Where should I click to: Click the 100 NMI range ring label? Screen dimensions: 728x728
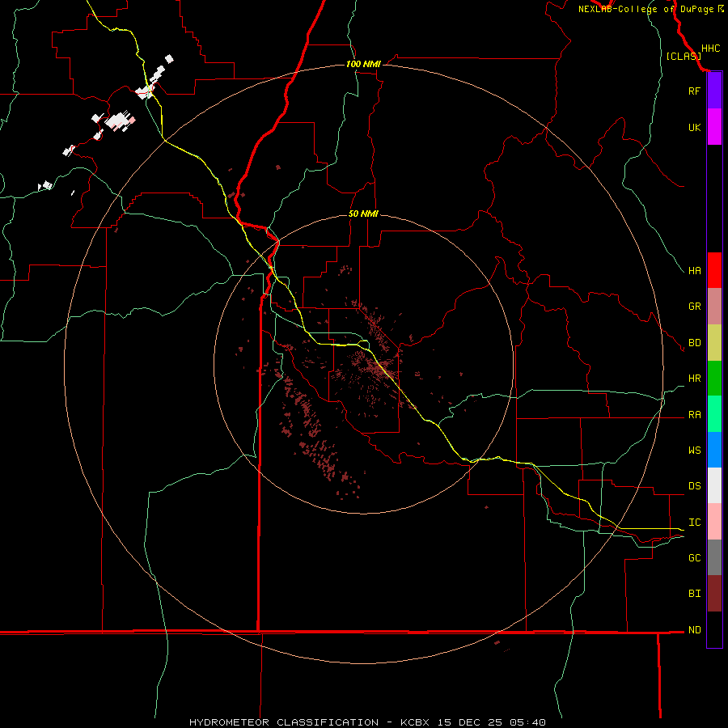[x=363, y=64]
